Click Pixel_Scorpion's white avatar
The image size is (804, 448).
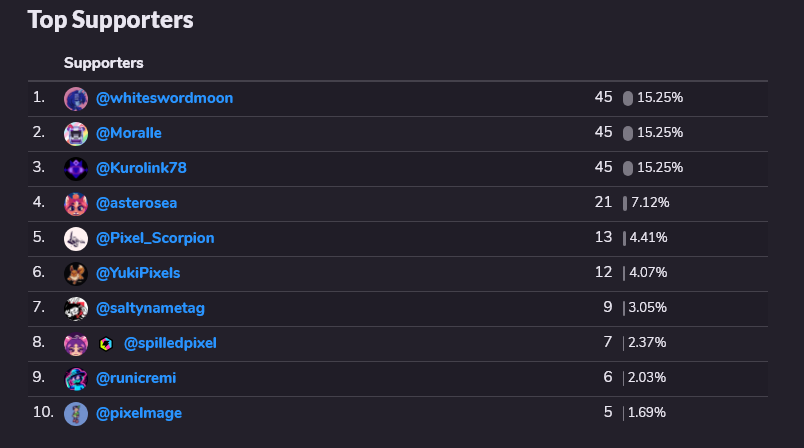point(76,239)
